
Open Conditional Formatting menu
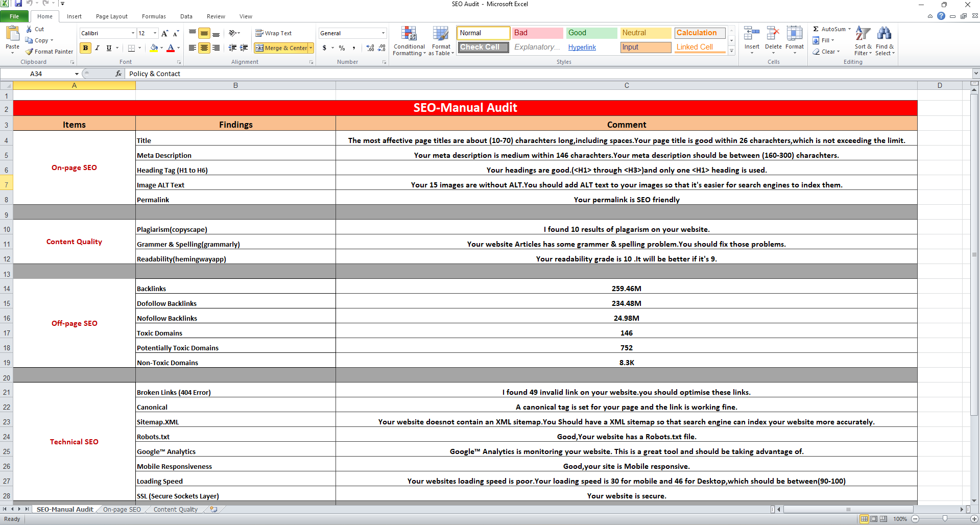[409, 41]
